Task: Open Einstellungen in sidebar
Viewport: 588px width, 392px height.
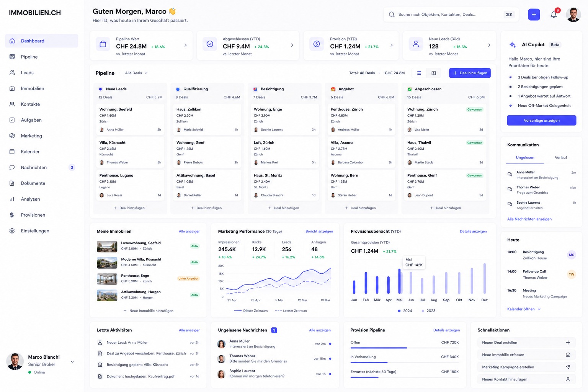Action: (x=41, y=231)
